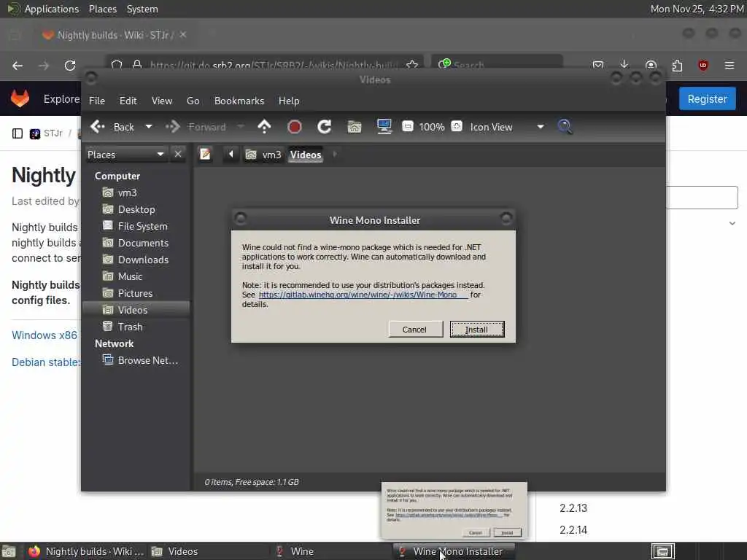Click the Wine Mono Installer preview thumbnail
747x560 pixels.
pyautogui.click(x=454, y=510)
